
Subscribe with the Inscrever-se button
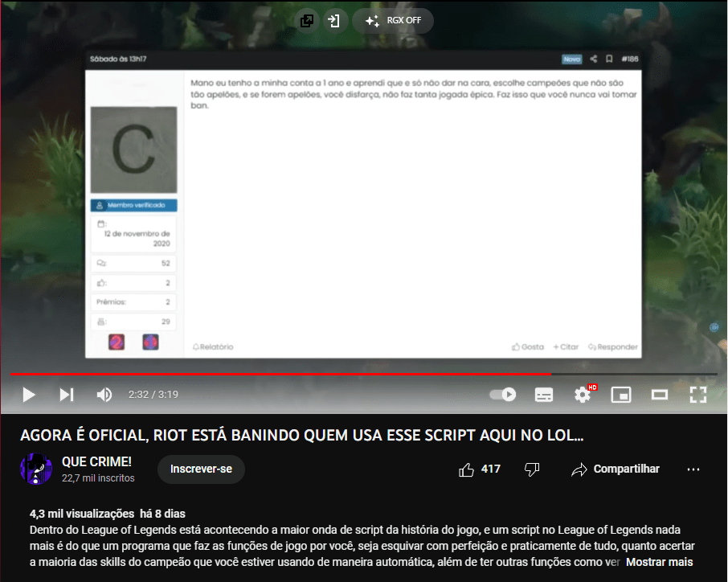pyautogui.click(x=201, y=469)
